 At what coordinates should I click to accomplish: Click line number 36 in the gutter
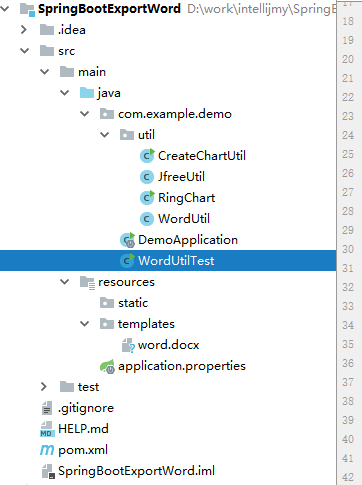tap(348, 363)
